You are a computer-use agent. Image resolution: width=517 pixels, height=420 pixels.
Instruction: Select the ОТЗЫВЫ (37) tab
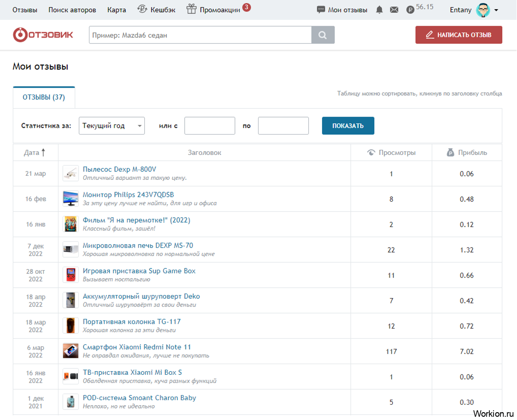click(x=44, y=97)
